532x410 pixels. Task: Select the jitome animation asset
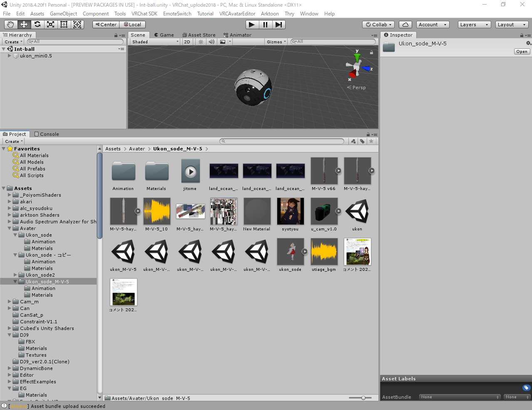coord(190,175)
